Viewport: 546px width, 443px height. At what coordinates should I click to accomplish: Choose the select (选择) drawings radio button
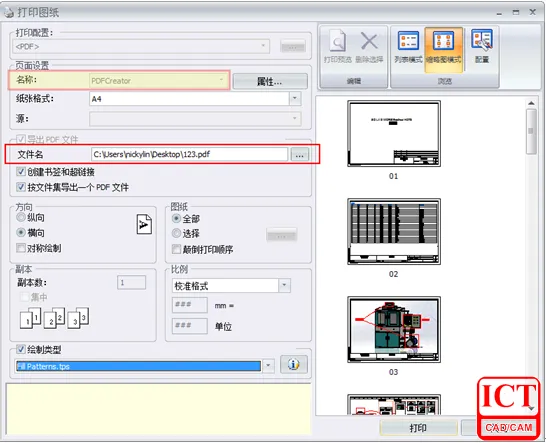[177, 233]
